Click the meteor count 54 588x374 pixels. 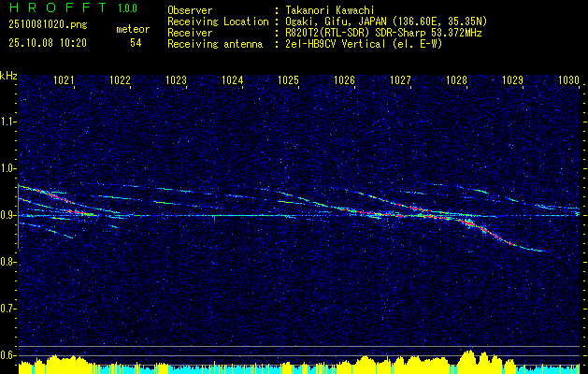tap(136, 43)
